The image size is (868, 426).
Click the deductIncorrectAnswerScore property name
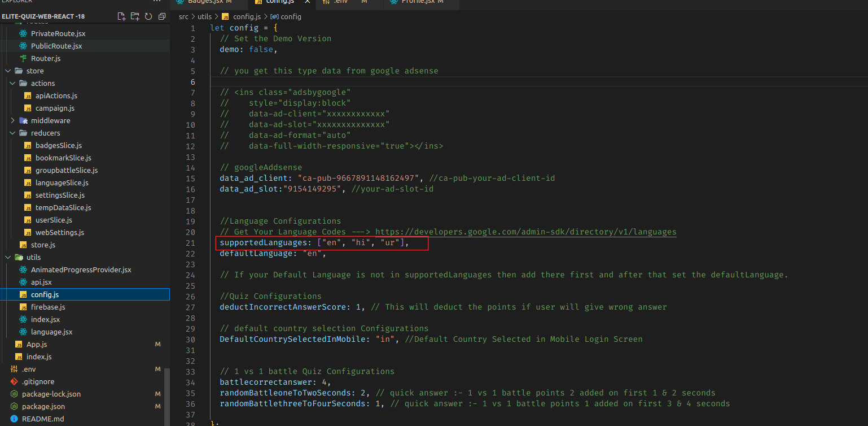tap(283, 307)
